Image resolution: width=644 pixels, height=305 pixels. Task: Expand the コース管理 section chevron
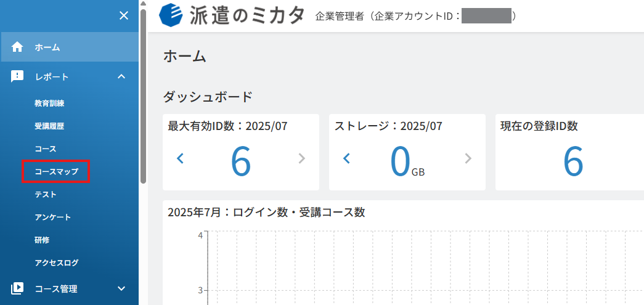click(121, 288)
